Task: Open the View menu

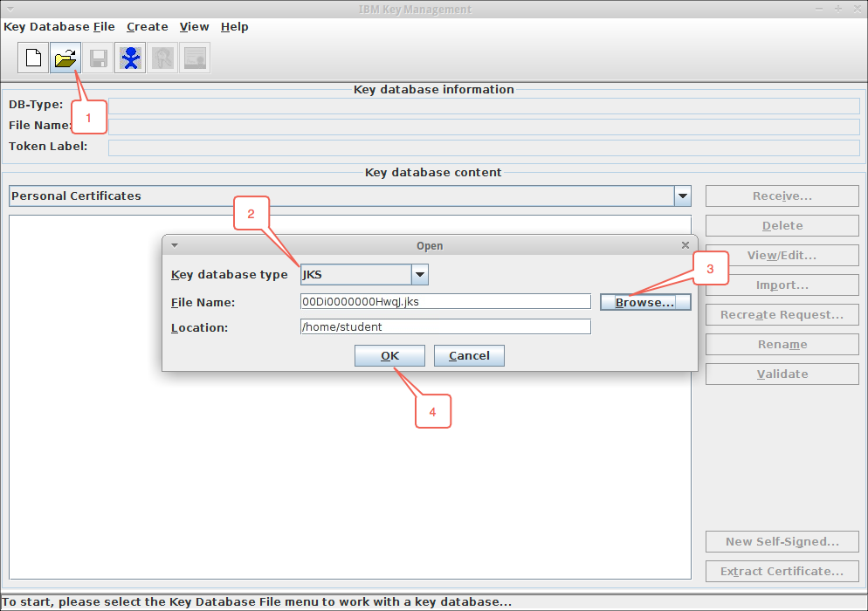Action: click(x=195, y=26)
